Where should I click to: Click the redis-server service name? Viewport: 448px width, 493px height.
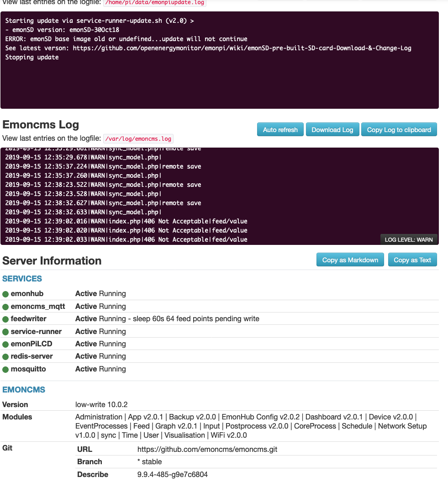[x=32, y=356]
